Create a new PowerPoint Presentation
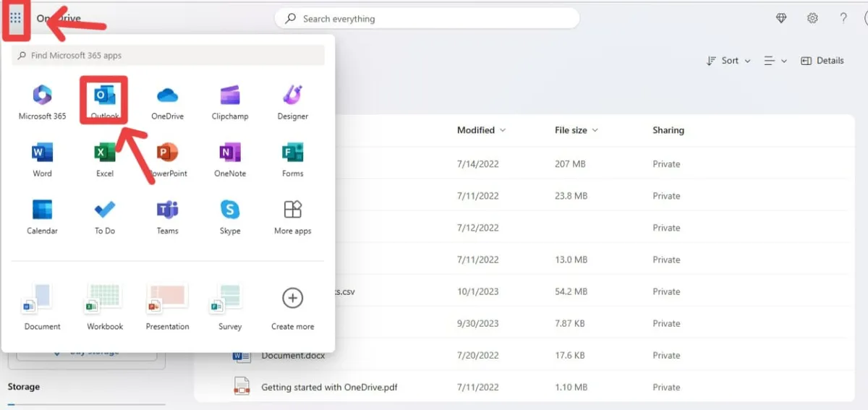 point(167,307)
